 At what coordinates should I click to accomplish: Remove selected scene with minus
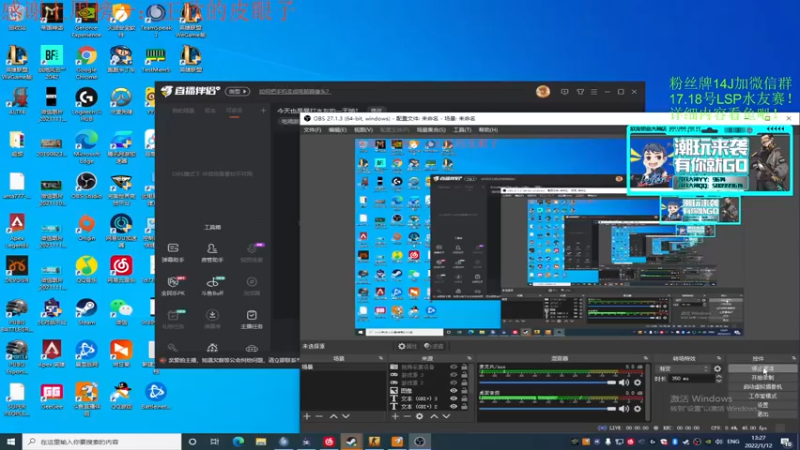pos(319,416)
